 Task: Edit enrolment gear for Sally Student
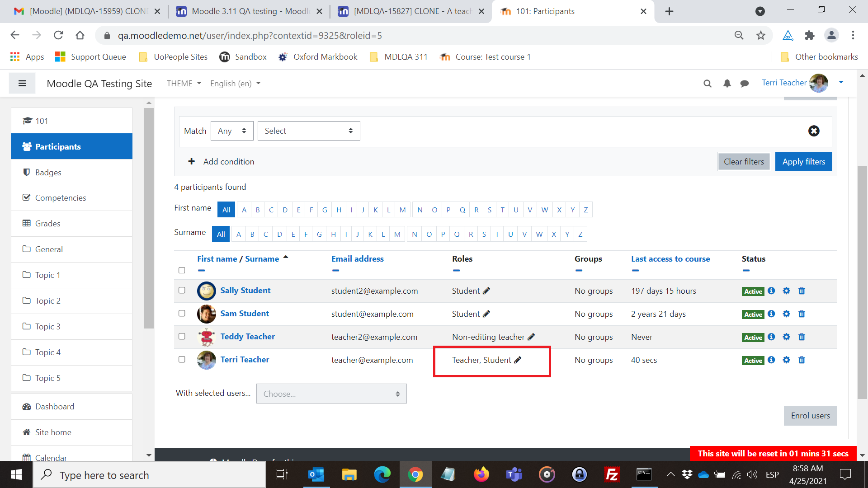[x=787, y=291]
